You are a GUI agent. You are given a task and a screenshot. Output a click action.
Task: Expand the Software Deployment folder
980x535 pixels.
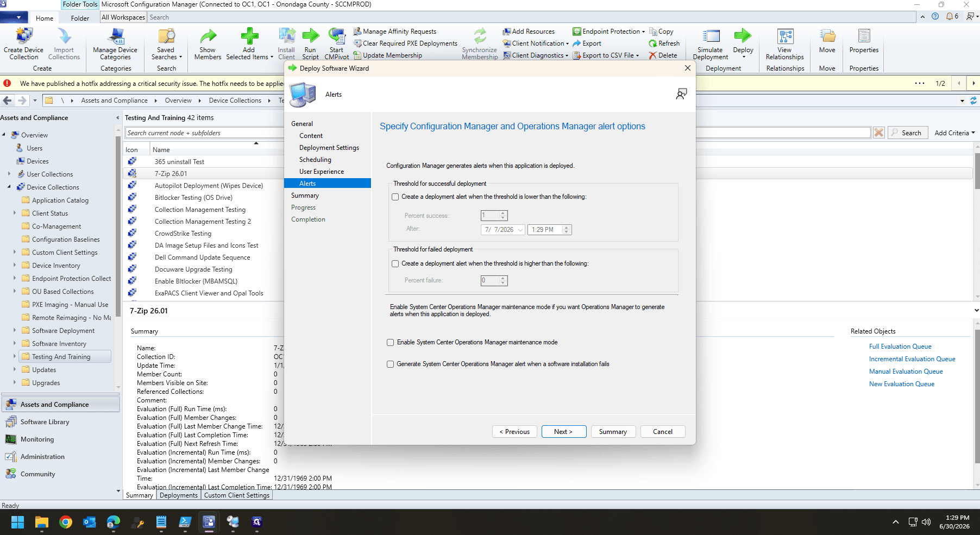coord(15,331)
